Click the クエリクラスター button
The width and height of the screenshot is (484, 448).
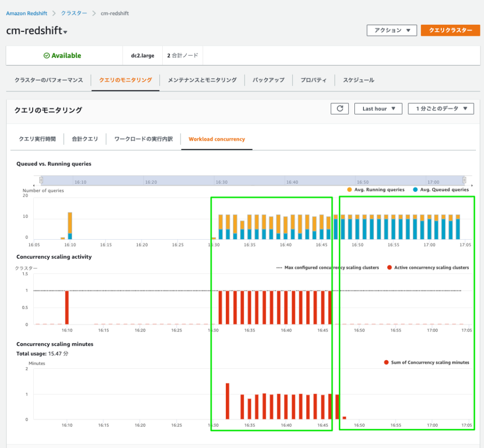[x=450, y=30]
